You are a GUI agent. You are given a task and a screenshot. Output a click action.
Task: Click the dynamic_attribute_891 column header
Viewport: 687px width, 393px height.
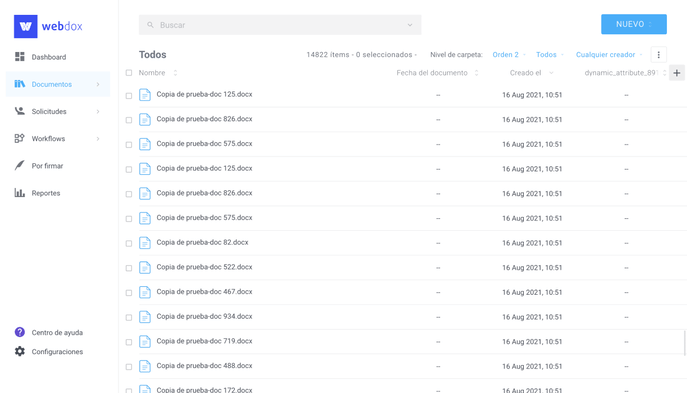click(x=621, y=73)
